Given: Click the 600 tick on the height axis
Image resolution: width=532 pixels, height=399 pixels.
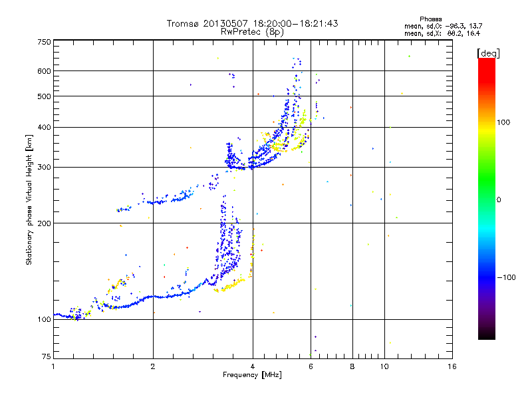Looking at the screenshot, I should click(x=44, y=71).
